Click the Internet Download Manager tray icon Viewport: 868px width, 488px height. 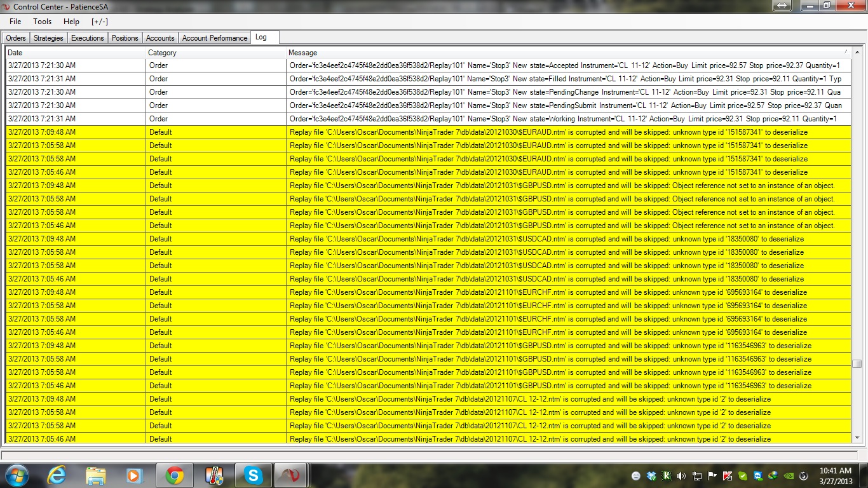pos(773,476)
